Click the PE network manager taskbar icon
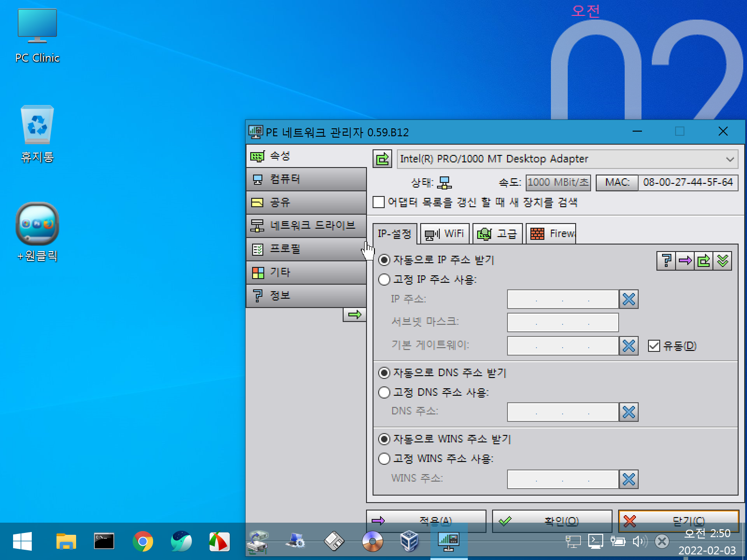 449,541
